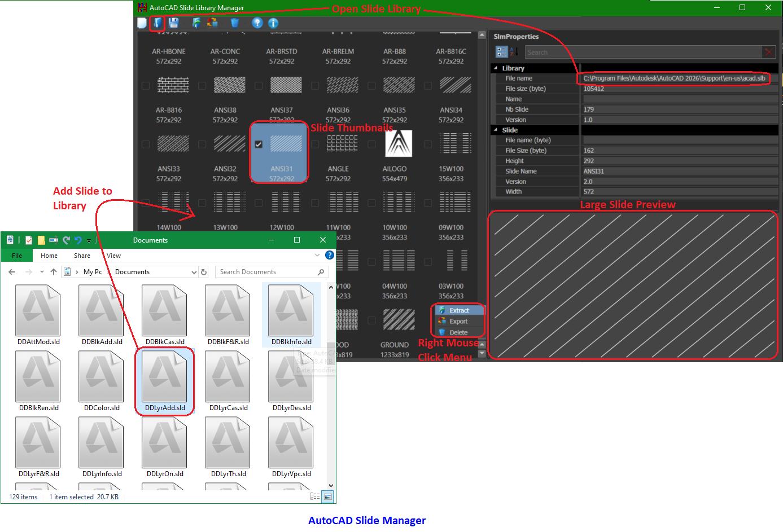Choose Export from the context menu
Image resolution: width=783 pixels, height=532 pixels.
(460, 322)
